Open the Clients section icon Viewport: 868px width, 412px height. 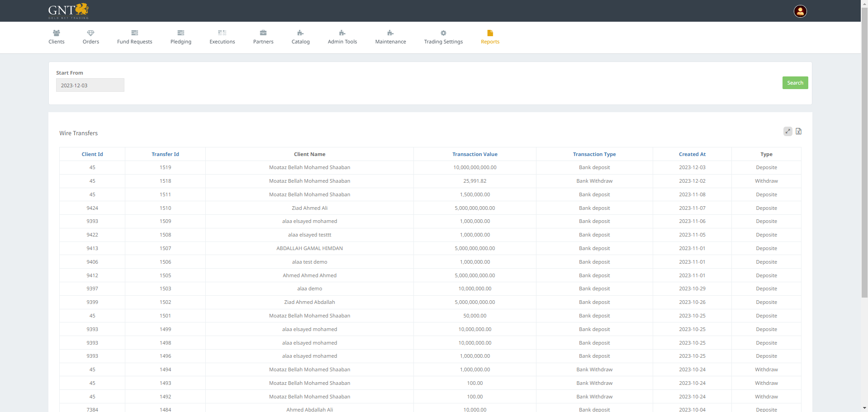(x=57, y=33)
